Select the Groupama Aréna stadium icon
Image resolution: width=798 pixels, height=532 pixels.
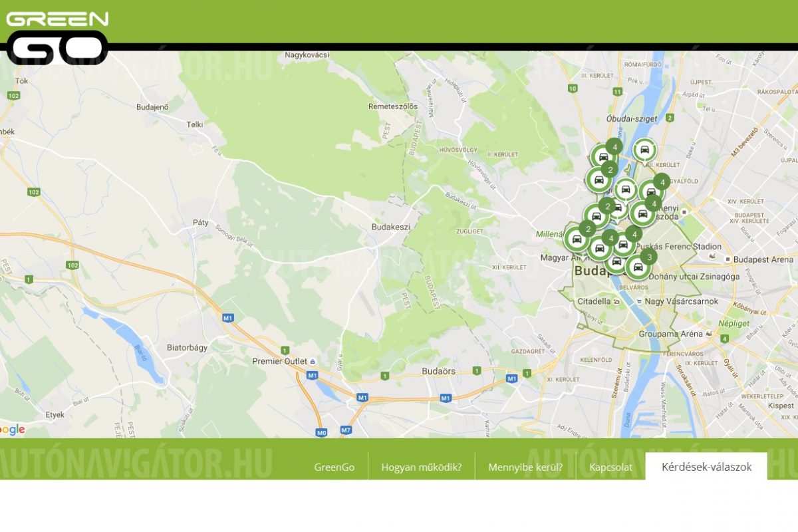click(710, 334)
